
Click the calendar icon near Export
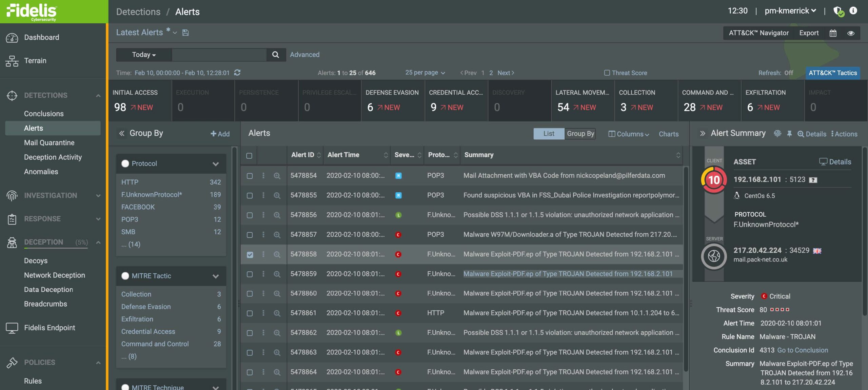[832, 33]
